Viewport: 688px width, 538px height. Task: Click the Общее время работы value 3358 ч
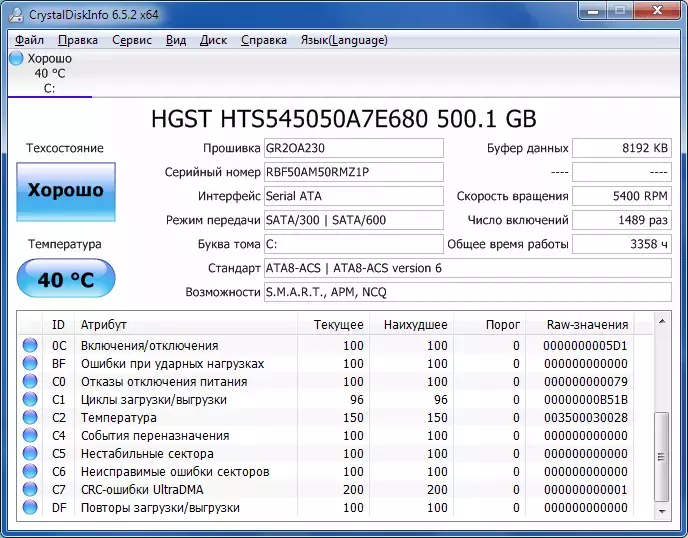(x=622, y=244)
